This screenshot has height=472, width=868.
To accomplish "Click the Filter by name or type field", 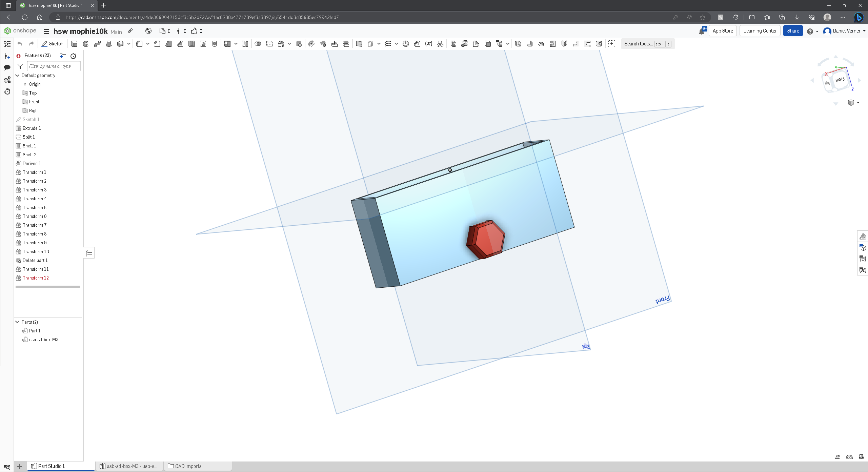I will [54, 66].
